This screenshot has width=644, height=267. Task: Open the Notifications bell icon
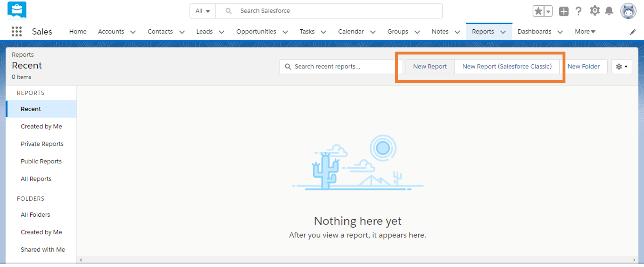tap(609, 11)
